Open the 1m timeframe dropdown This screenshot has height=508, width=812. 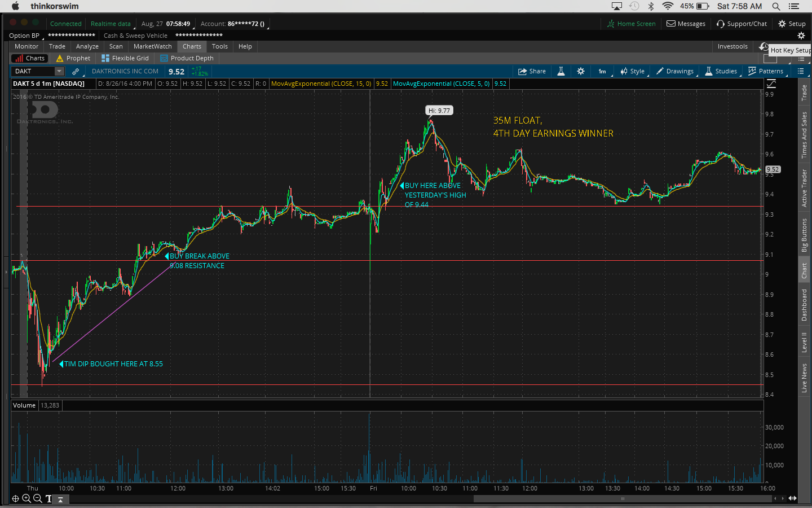(603, 71)
